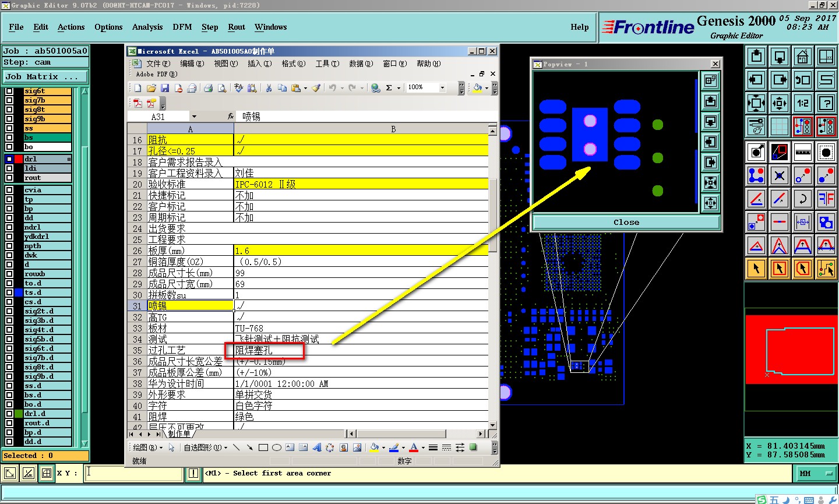This screenshot has height=504, width=839.
Task: Click the blue color swatch beside ts.d layer
Action: click(19, 292)
